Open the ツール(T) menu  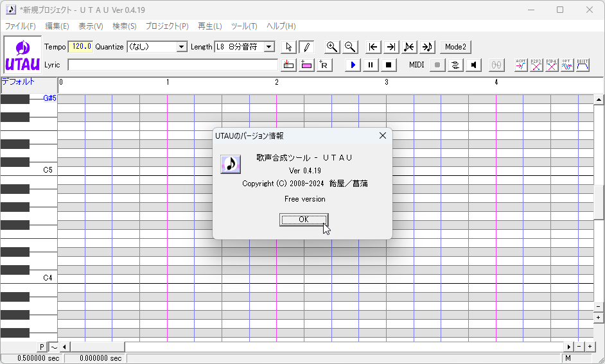point(244,26)
